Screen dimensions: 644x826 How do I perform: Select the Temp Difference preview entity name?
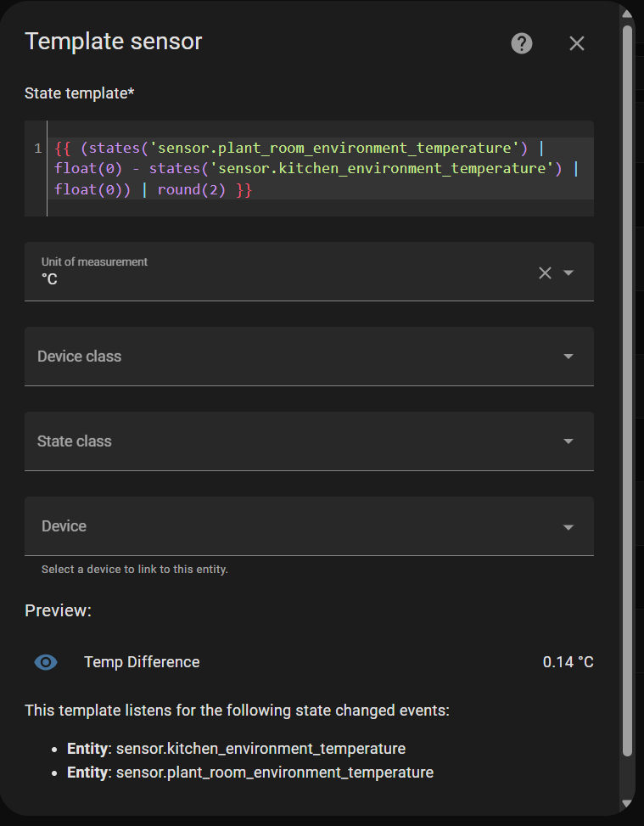click(x=142, y=662)
